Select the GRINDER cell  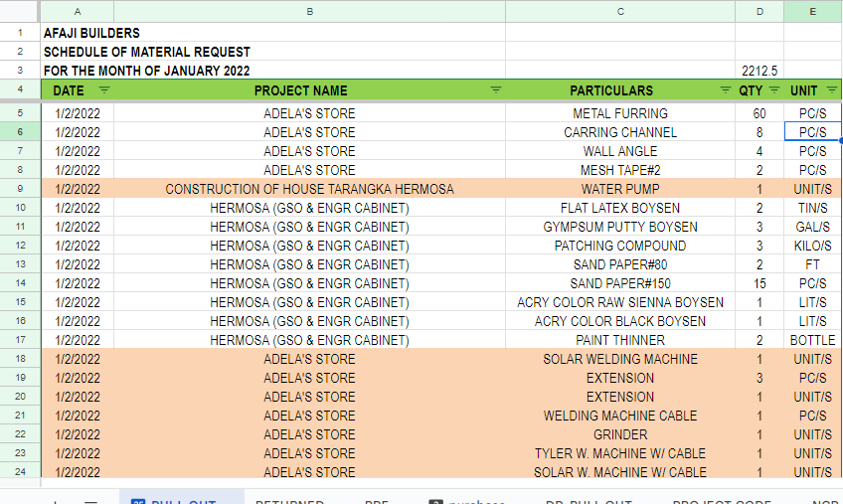pos(620,434)
